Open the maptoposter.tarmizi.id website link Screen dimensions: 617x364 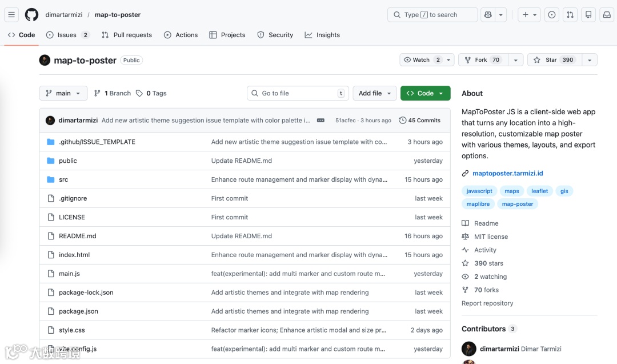pyautogui.click(x=508, y=173)
